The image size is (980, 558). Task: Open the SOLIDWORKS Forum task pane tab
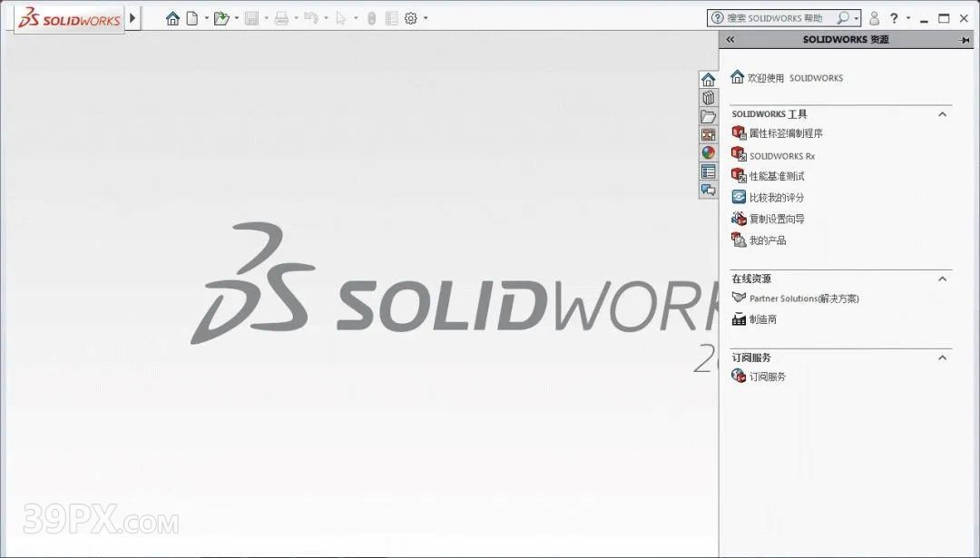point(709,190)
